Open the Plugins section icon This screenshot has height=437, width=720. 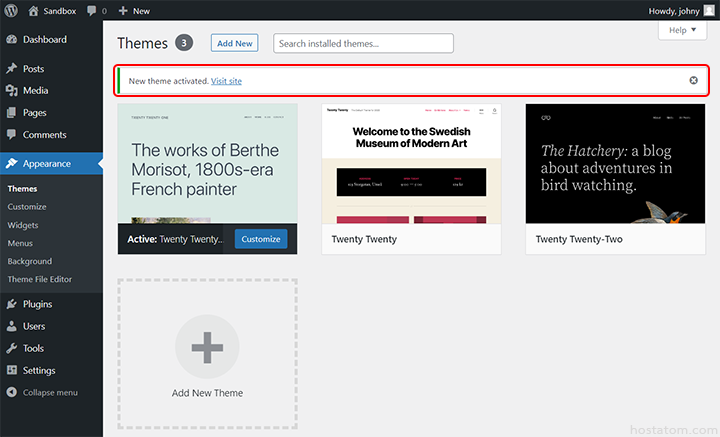pos(11,304)
